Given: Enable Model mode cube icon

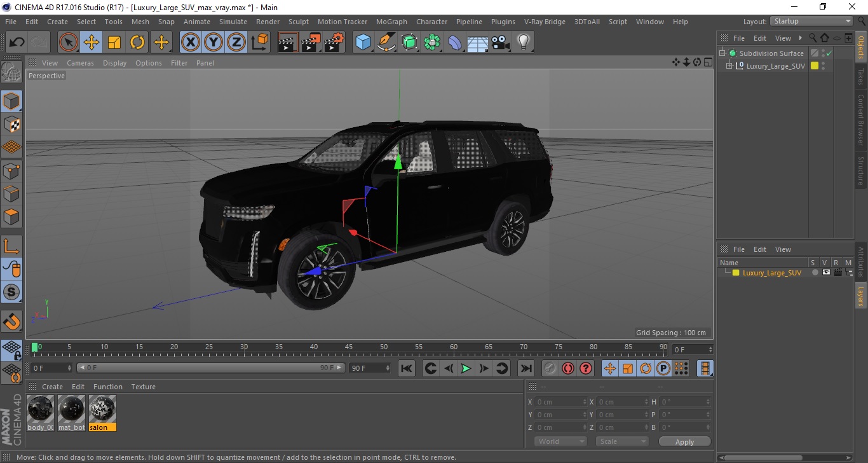Looking at the screenshot, I should tap(11, 101).
